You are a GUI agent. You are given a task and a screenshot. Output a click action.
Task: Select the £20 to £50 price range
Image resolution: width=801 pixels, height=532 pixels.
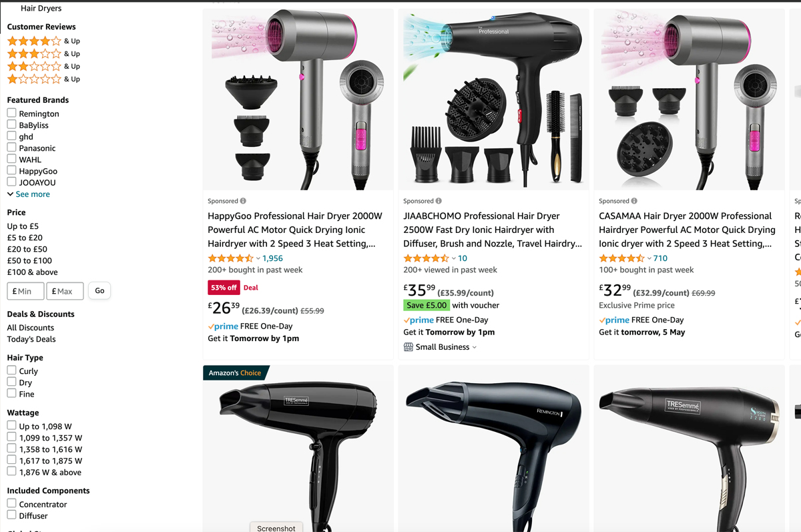coord(27,249)
